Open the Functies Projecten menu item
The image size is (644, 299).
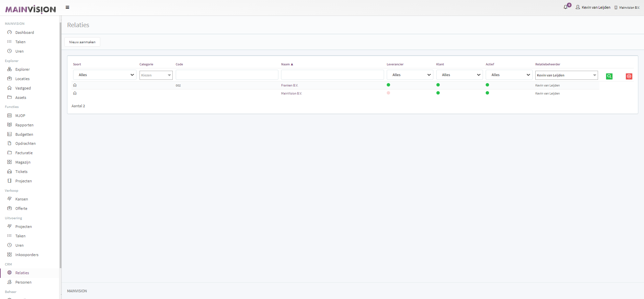click(x=23, y=181)
